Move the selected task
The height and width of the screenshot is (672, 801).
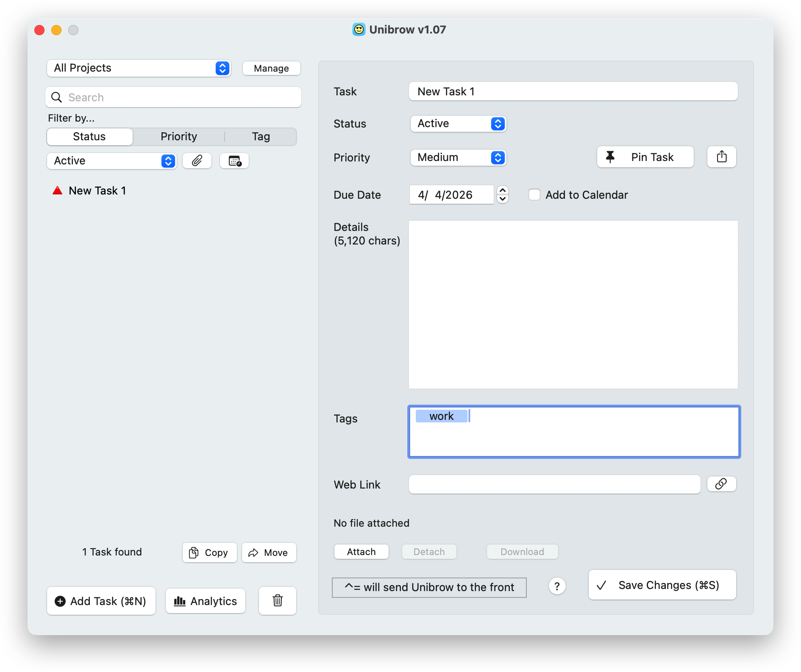pyautogui.click(x=269, y=553)
